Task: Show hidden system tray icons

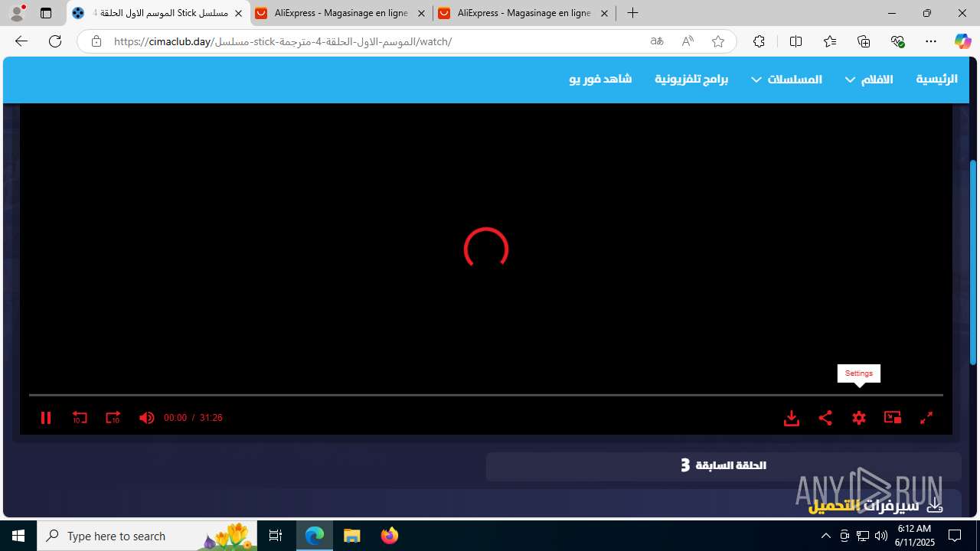Action: coord(825,536)
